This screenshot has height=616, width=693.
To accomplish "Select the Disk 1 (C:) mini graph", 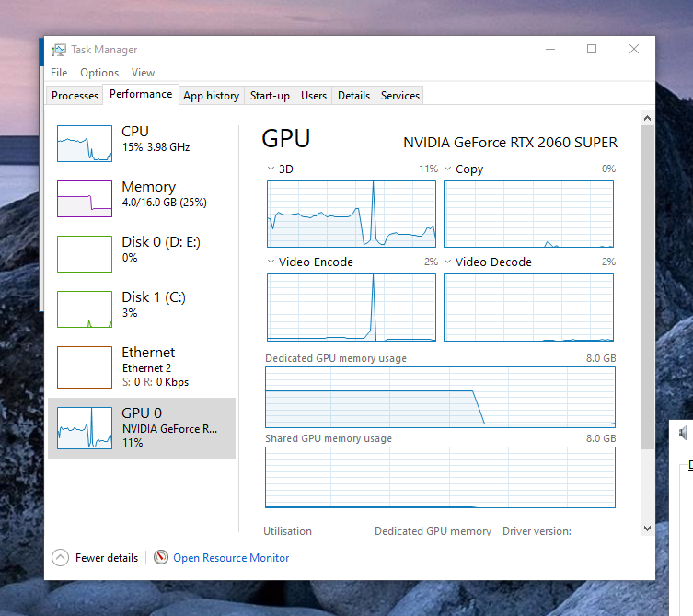I will click(x=85, y=309).
